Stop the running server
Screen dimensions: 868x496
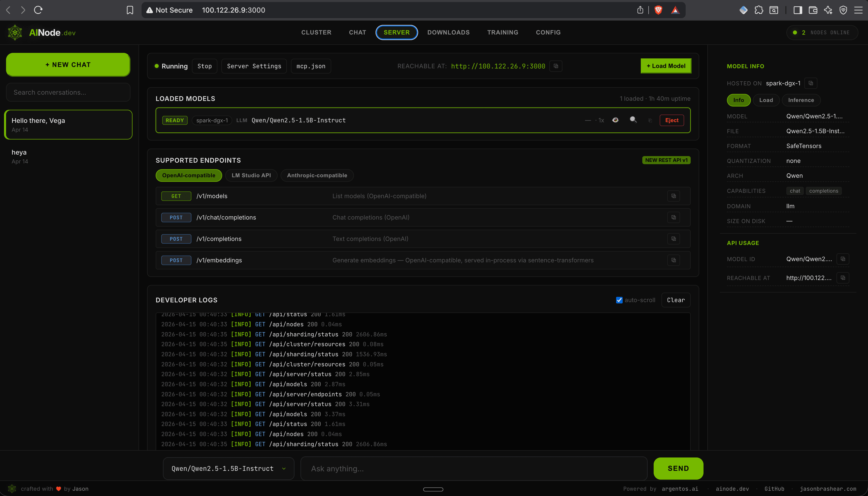click(205, 66)
